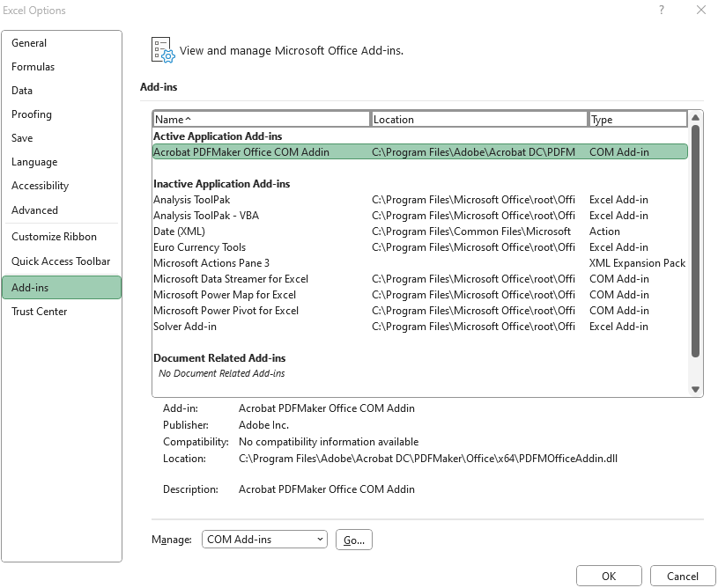Click scroll down arrow of add-ins list
The image size is (718, 588).
(x=695, y=389)
